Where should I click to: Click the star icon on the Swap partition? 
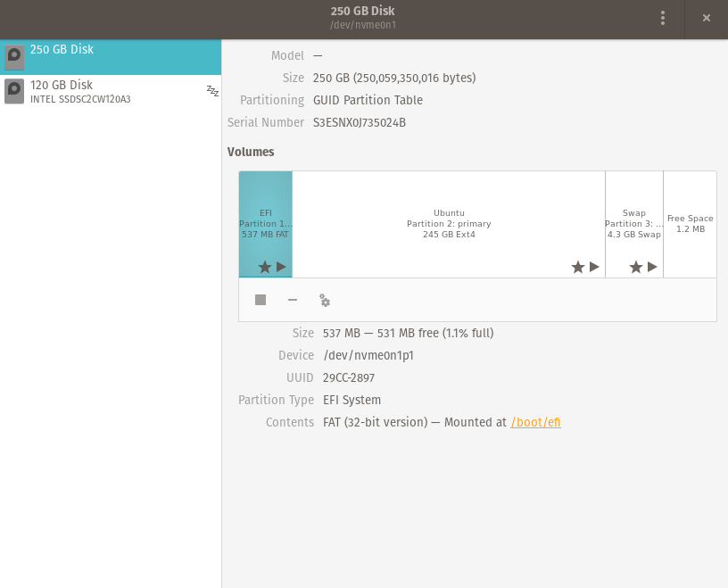click(635, 266)
